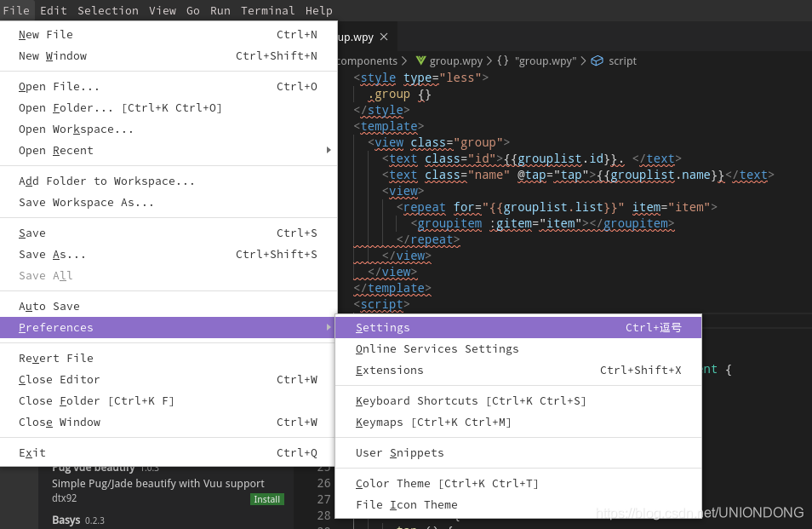Choose New Window menu entry
Screen dimensions: 812x529
pyautogui.click(x=169, y=56)
